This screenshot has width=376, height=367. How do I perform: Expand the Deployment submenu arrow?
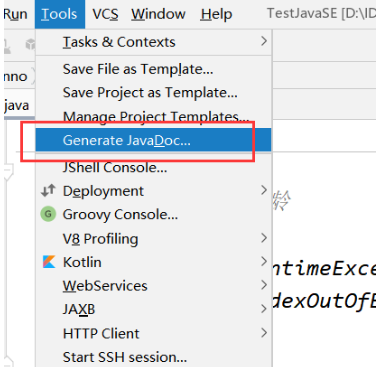coord(264,190)
